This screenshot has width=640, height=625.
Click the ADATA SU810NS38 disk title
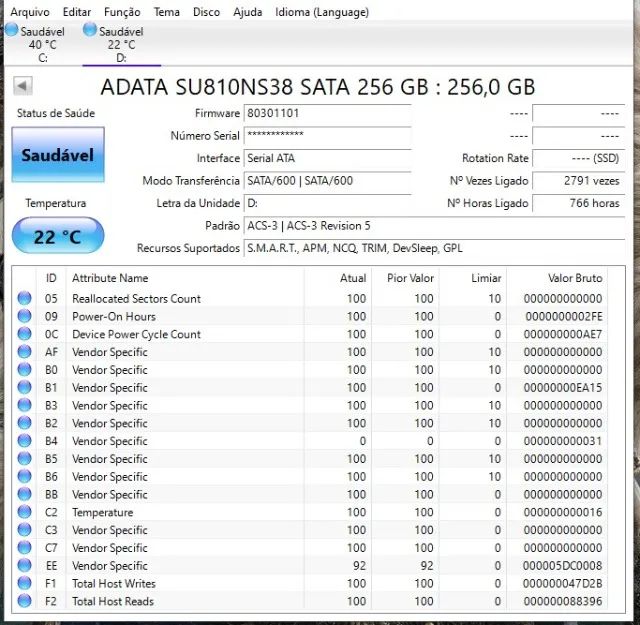[318, 87]
